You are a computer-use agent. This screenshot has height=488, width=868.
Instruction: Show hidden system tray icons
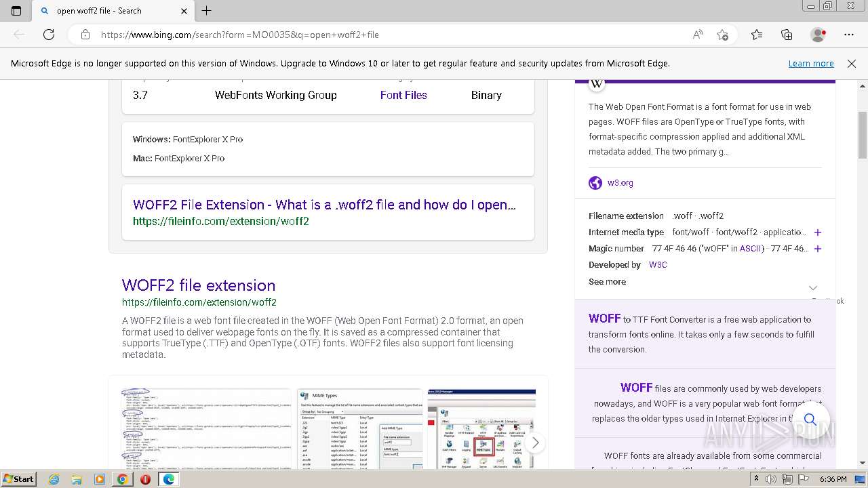[756, 479]
